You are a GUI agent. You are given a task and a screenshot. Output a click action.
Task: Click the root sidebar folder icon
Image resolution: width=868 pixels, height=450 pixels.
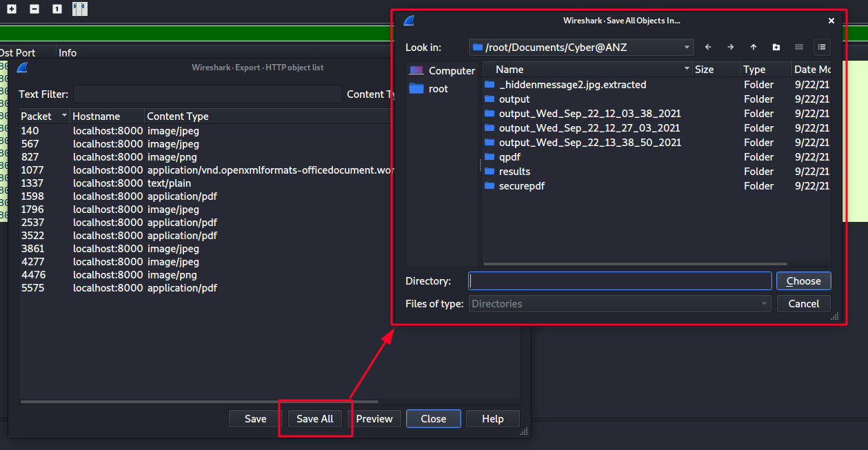[x=416, y=88]
